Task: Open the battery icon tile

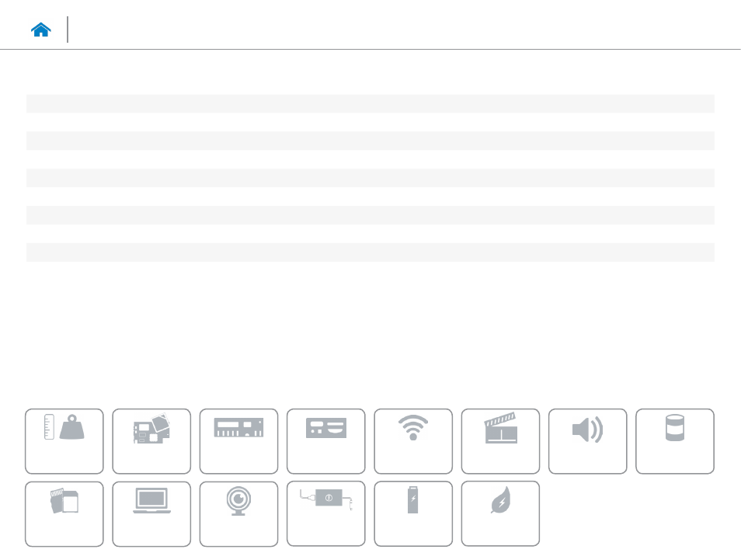Action: click(x=413, y=513)
